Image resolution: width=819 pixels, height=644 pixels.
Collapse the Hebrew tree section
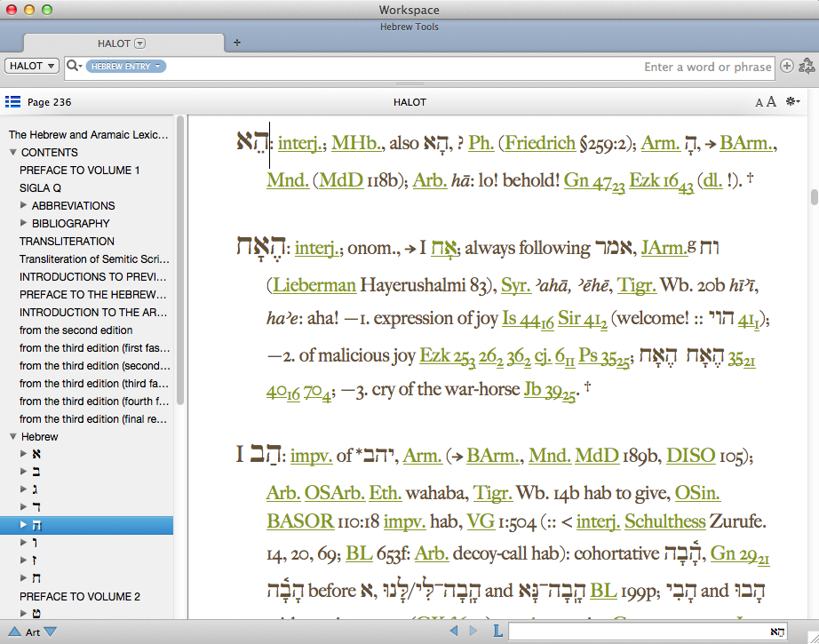tap(13, 437)
